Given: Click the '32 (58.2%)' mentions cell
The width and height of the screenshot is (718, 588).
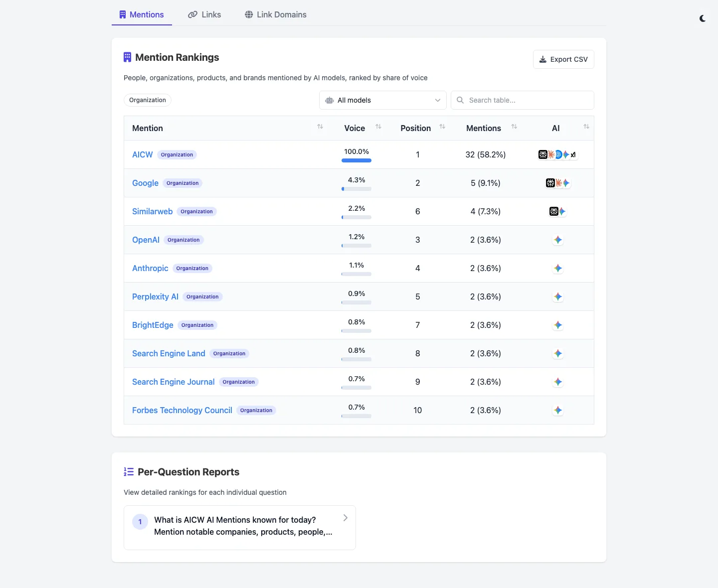Looking at the screenshot, I should tap(486, 154).
